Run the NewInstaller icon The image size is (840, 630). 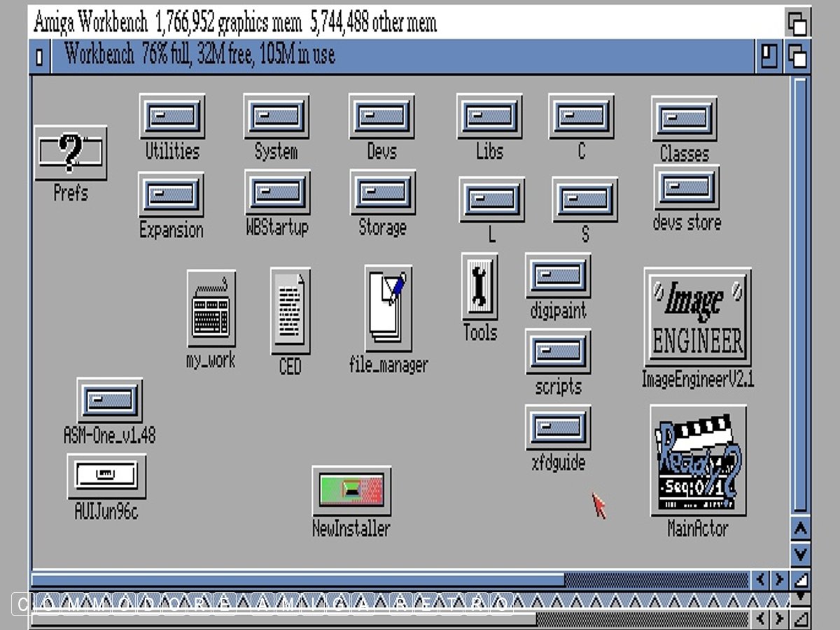point(351,491)
